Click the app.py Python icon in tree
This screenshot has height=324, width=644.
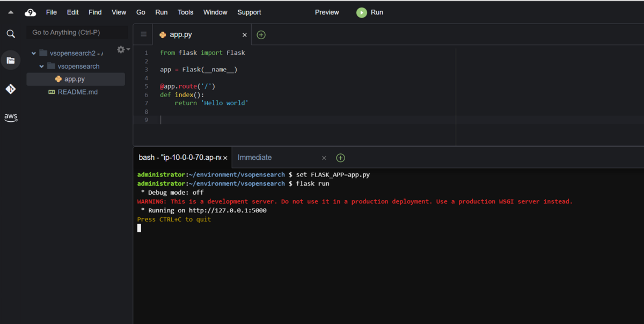click(58, 79)
